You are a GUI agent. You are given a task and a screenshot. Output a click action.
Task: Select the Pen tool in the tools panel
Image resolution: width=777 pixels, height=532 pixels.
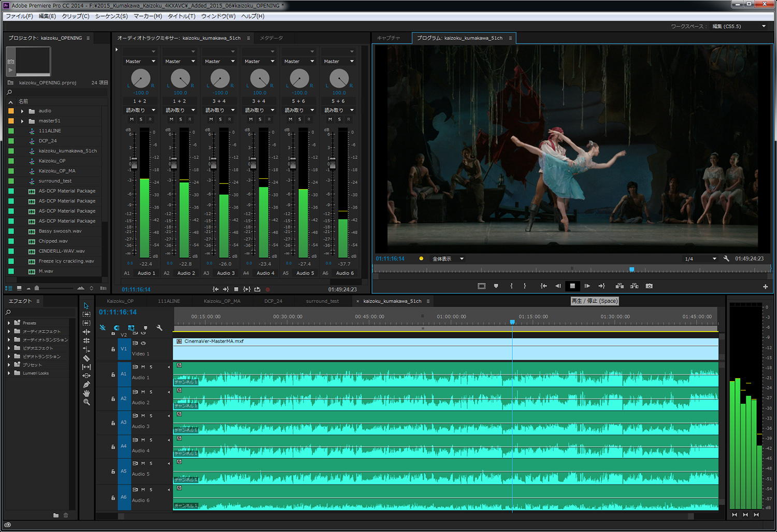(x=87, y=385)
